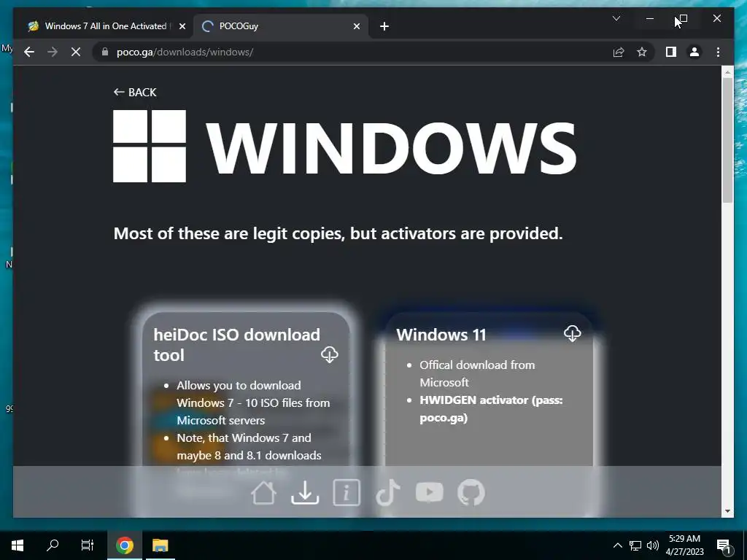Click the BACK link on the page
Viewport: 747px width, 560px height.
pyautogui.click(x=135, y=93)
